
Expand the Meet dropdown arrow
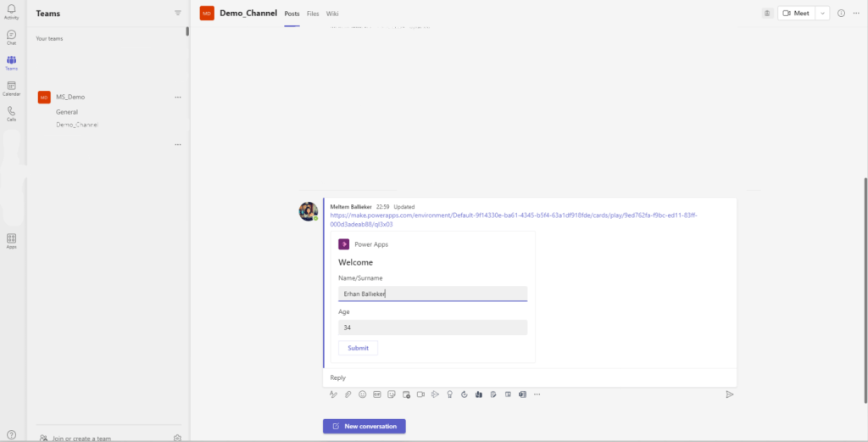(x=822, y=14)
